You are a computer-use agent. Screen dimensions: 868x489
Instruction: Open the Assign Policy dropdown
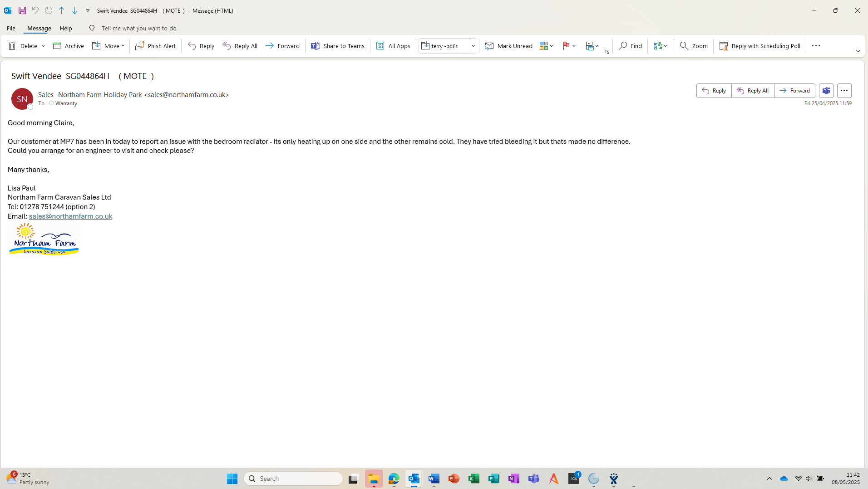point(592,46)
